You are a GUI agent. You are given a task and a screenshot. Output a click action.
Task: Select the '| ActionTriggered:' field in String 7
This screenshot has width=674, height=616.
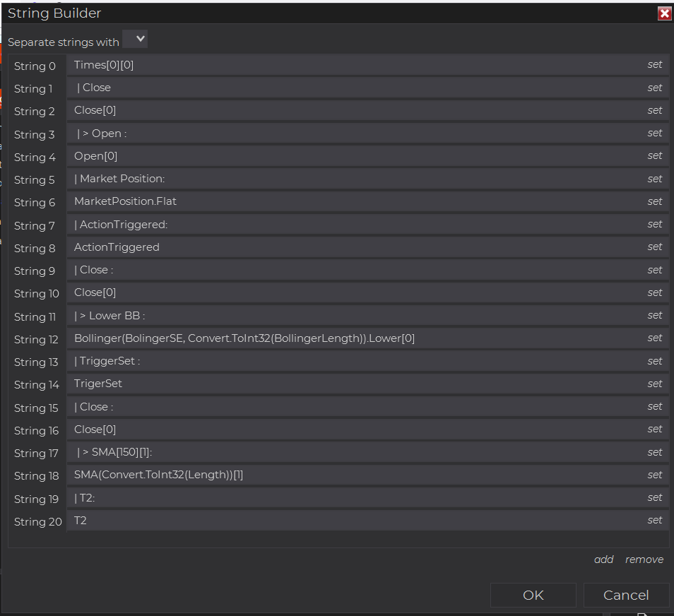(x=367, y=225)
